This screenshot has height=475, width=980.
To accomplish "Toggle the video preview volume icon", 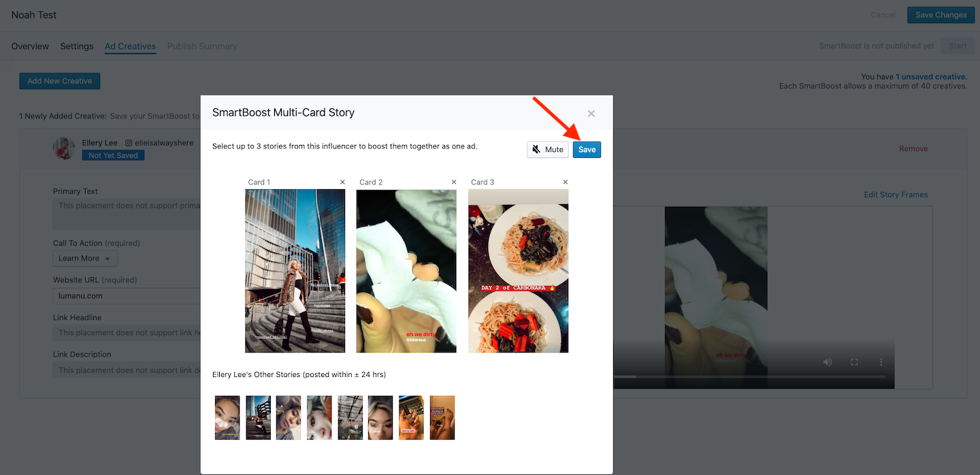I will [828, 362].
